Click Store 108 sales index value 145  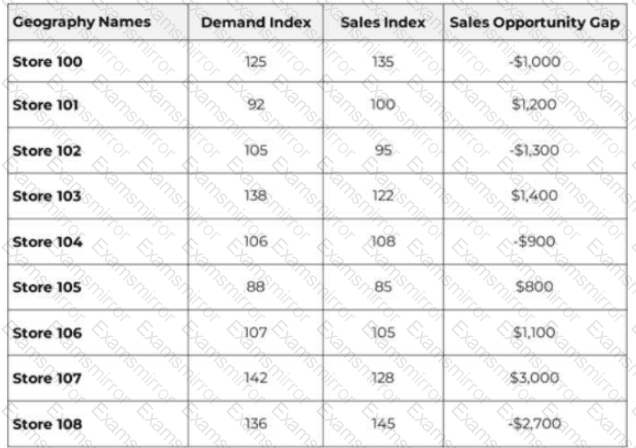coord(383,424)
